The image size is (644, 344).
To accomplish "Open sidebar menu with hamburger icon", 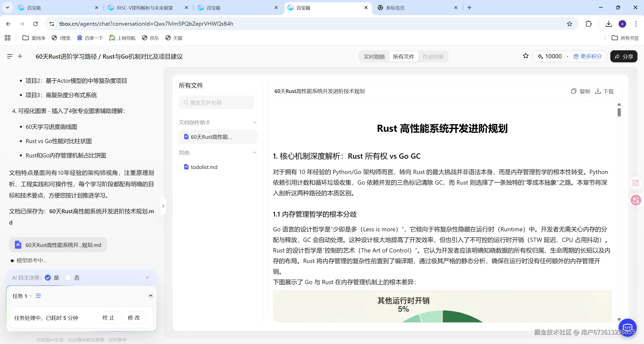I will (10, 56).
